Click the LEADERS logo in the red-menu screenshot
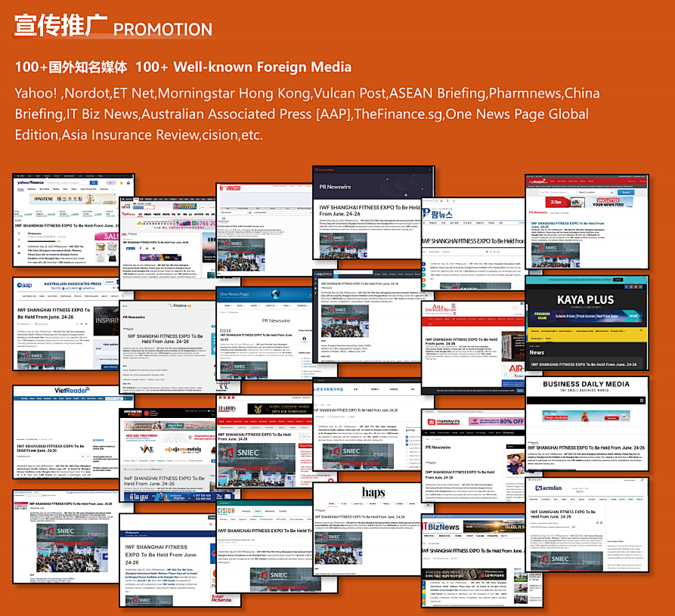The height and width of the screenshot is (616, 675). pos(227,408)
